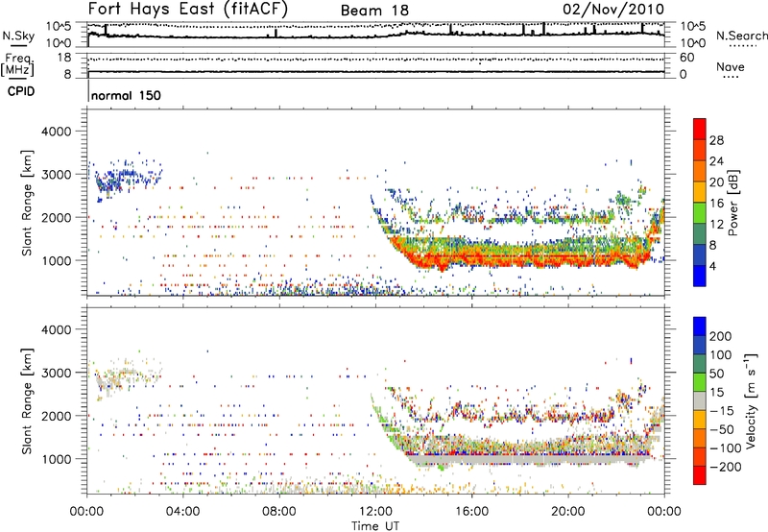Click the 'Nave' legend label

click(x=731, y=66)
